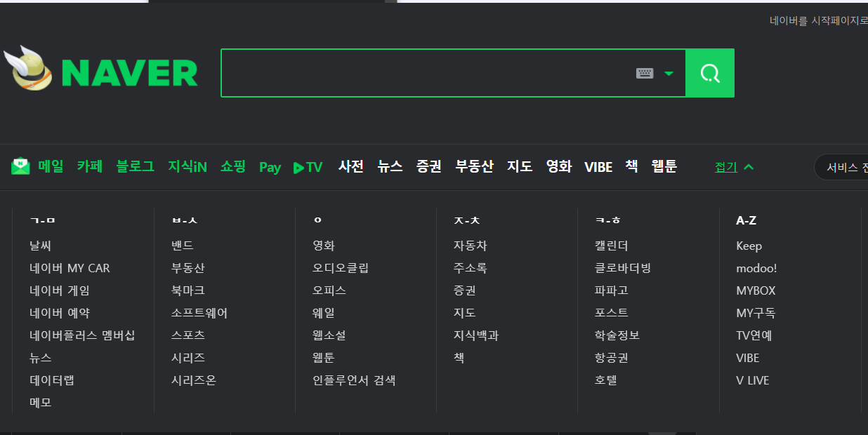The image size is (868, 435).
Task: Click the green search button
Action: (710, 73)
